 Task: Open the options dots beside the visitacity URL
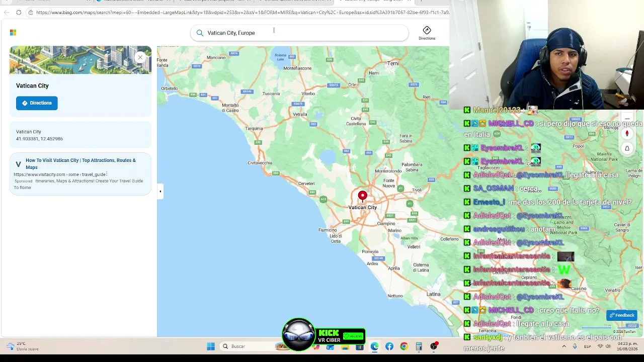pyautogui.click(x=107, y=174)
